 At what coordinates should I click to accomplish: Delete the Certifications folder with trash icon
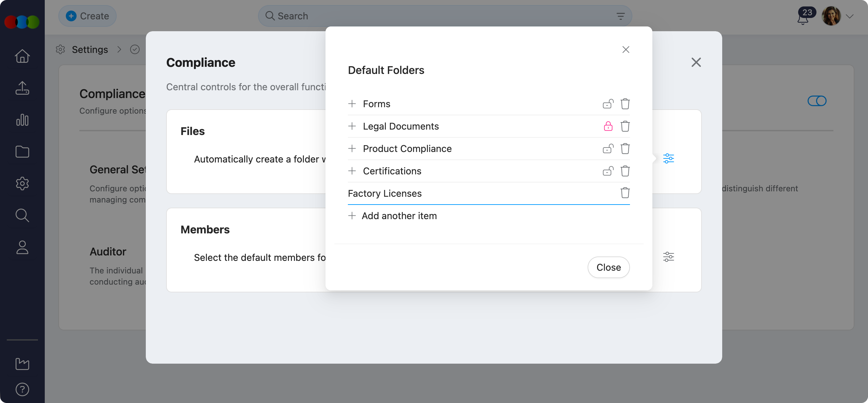click(x=625, y=171)
